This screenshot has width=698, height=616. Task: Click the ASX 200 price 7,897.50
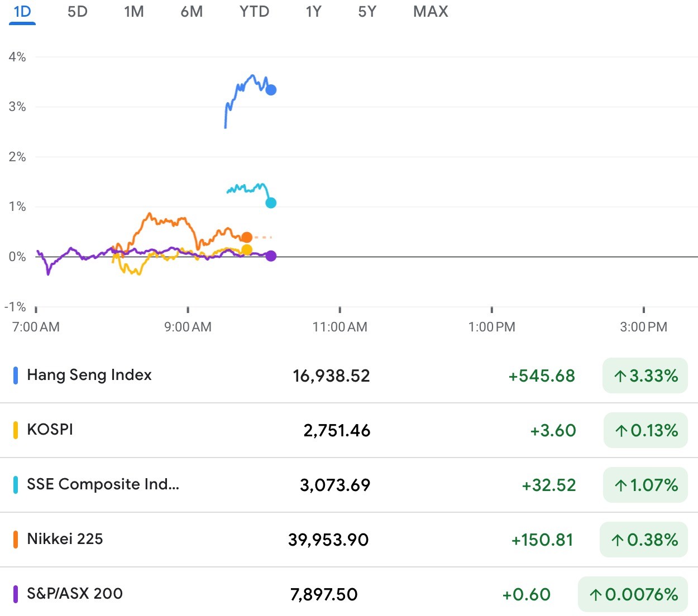[324, 595]
